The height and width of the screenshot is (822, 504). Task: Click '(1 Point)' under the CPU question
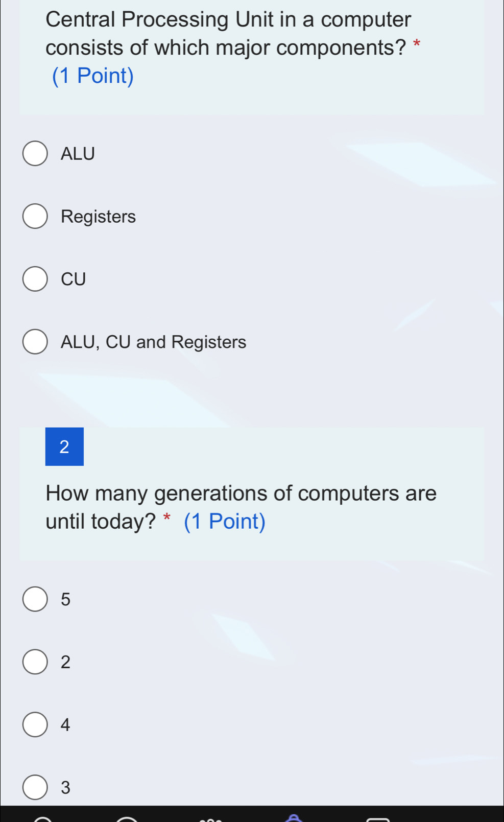[x=93, y=76]
